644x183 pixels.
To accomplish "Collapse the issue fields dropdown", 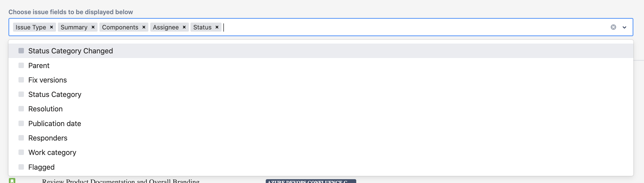I will 624,27.
